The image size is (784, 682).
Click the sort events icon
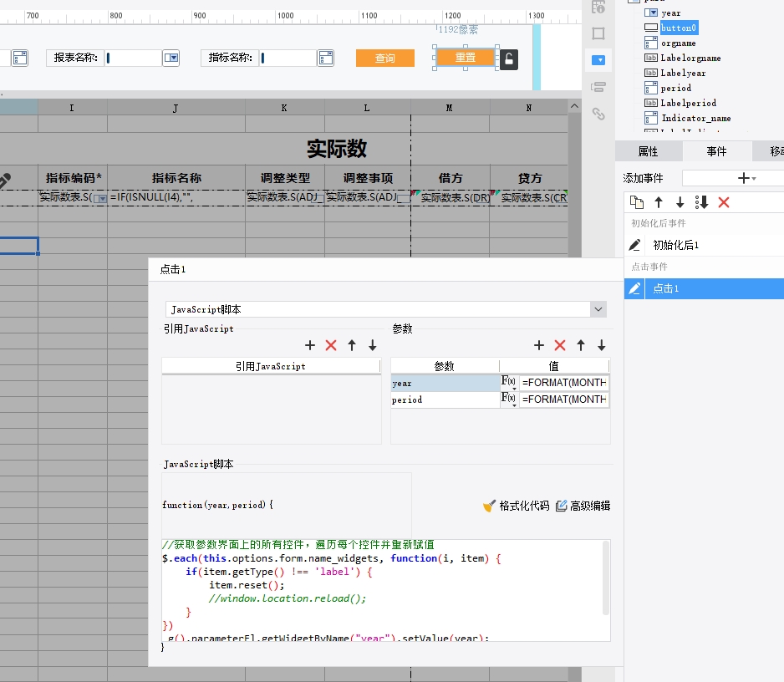point(701,202)
